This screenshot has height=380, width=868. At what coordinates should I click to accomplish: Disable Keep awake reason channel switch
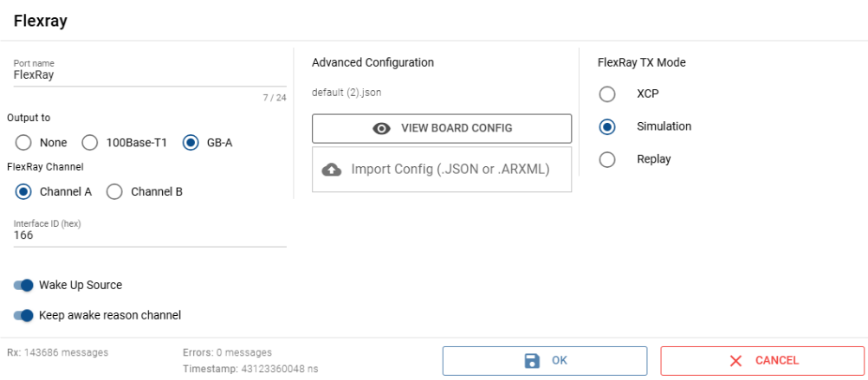click(x=23, y=315)
